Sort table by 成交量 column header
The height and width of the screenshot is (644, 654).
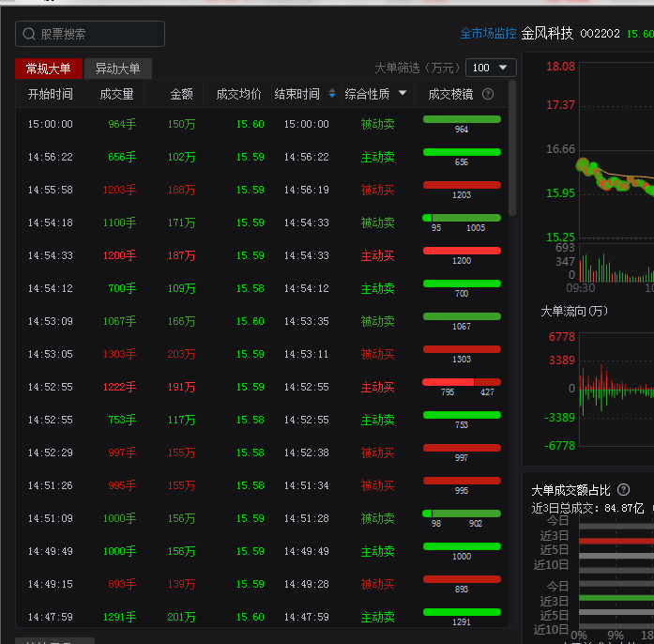point(116,94)
